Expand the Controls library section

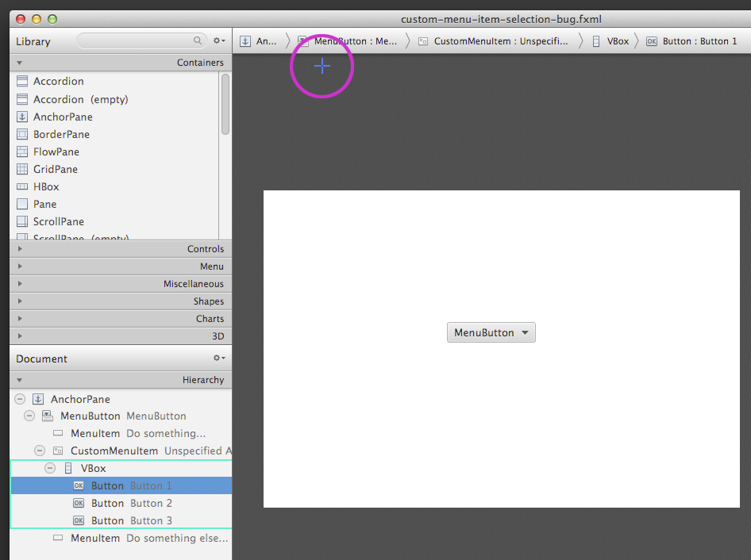click(x=19, y=249)
